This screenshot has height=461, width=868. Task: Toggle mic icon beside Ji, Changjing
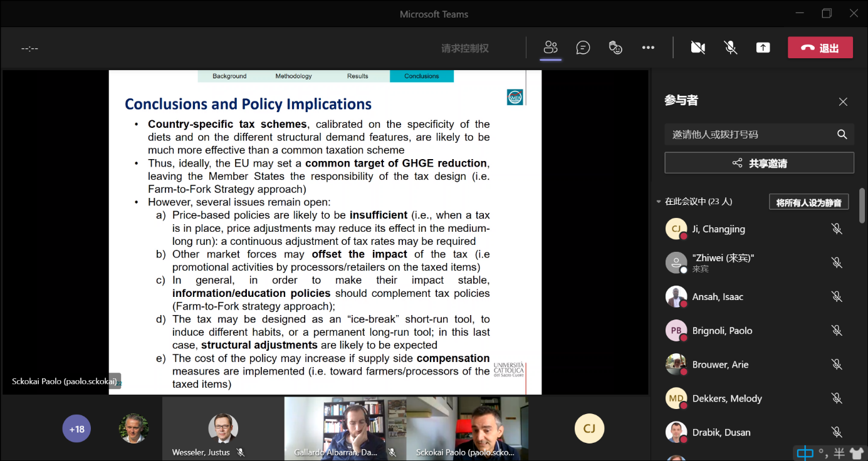(836, 229)
